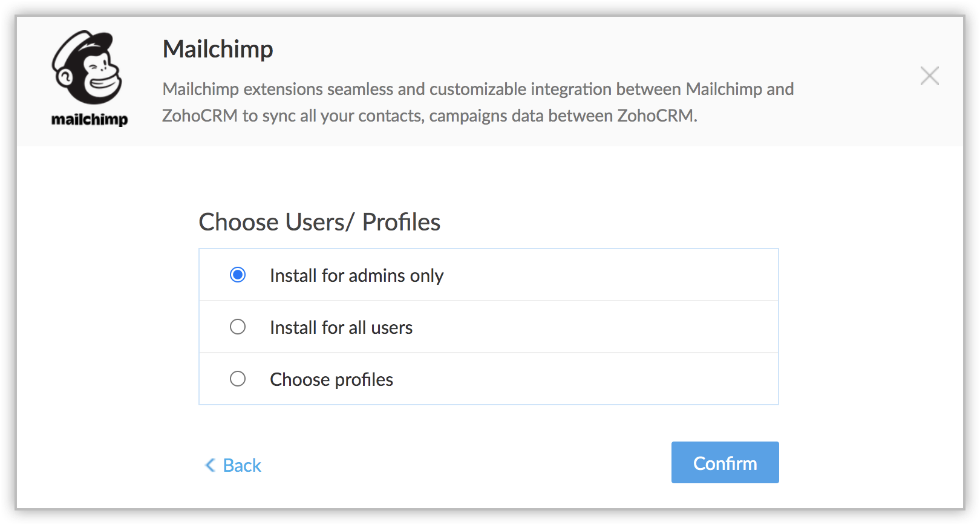Click empty space right of admins only row
This screenshot has height=525, width=980.
click(605, 275)
